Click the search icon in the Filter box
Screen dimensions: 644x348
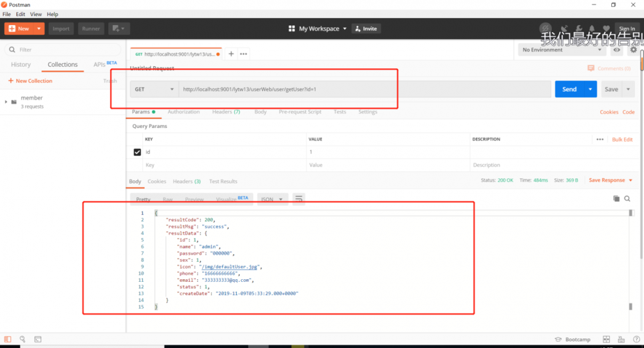12,50
